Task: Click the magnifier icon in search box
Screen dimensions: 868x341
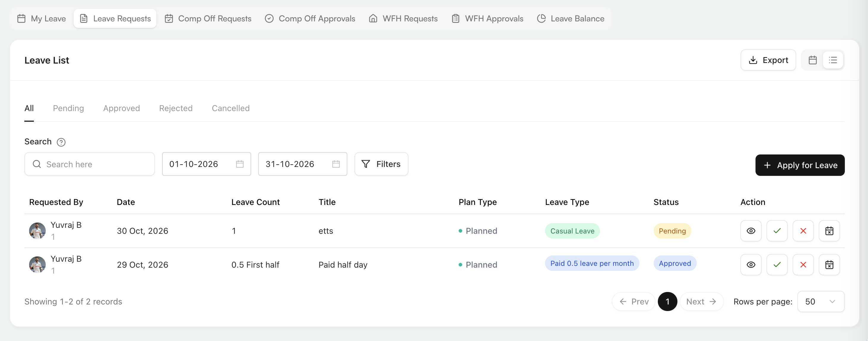Action: pos(37,164)
